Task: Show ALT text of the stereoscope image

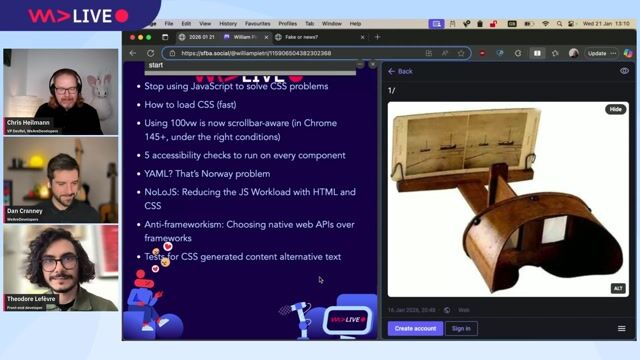Action: (618, 288)
